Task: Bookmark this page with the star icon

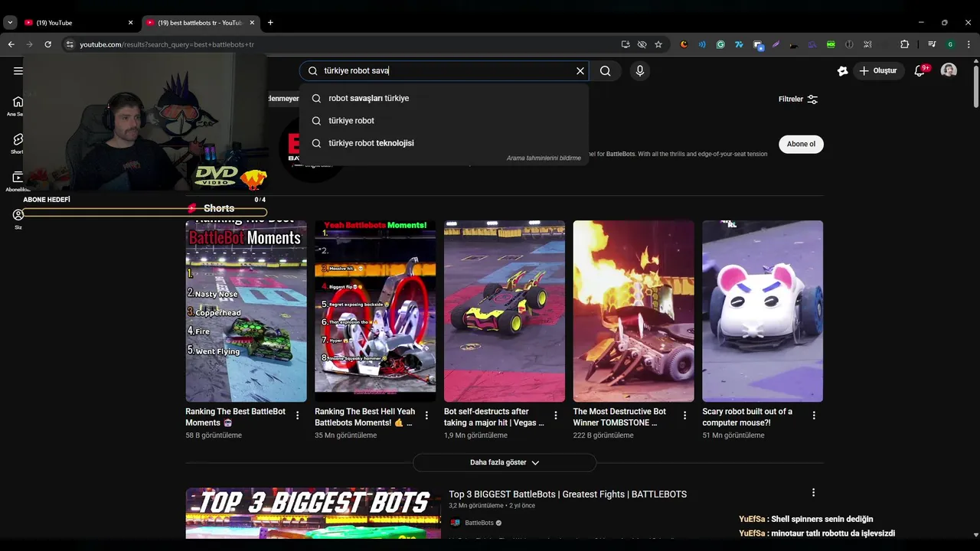Action: tap(658, 44)
